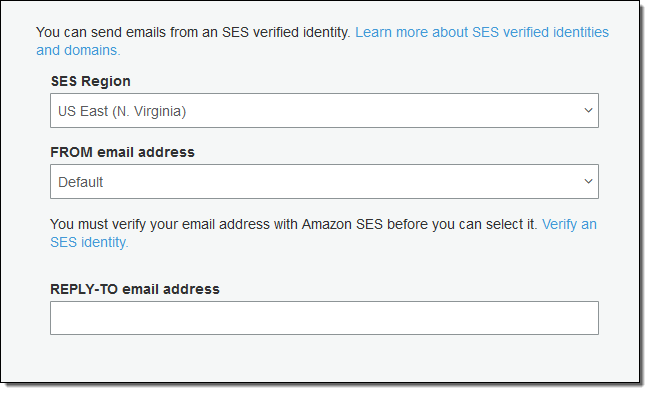Click the 'SES identity.' link continuation
Screen dimensions: 650x393
(x=90, y=242)
